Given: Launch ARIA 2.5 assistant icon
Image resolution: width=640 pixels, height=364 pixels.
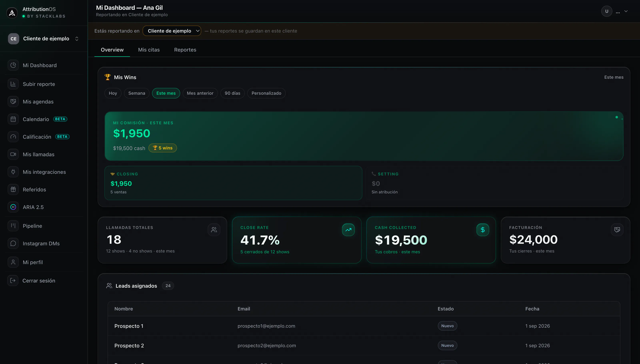Looking at the screenshot, I should 13,207.
